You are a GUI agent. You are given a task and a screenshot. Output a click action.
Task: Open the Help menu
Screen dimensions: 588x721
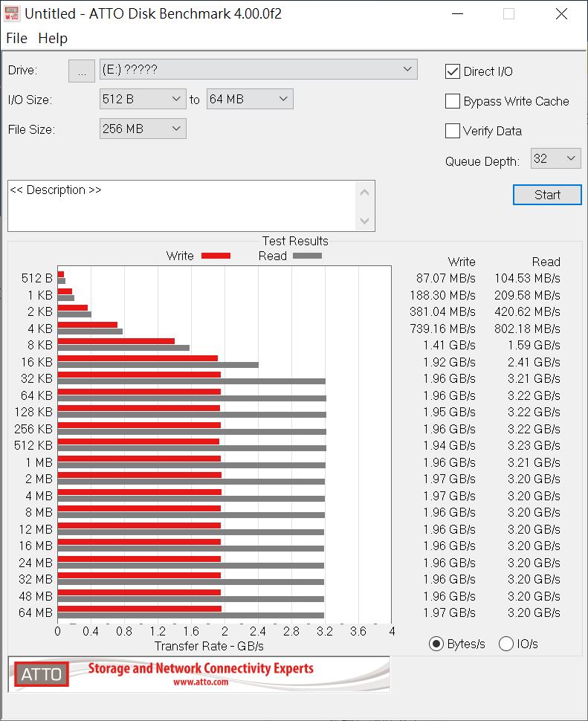coord(53,38)
